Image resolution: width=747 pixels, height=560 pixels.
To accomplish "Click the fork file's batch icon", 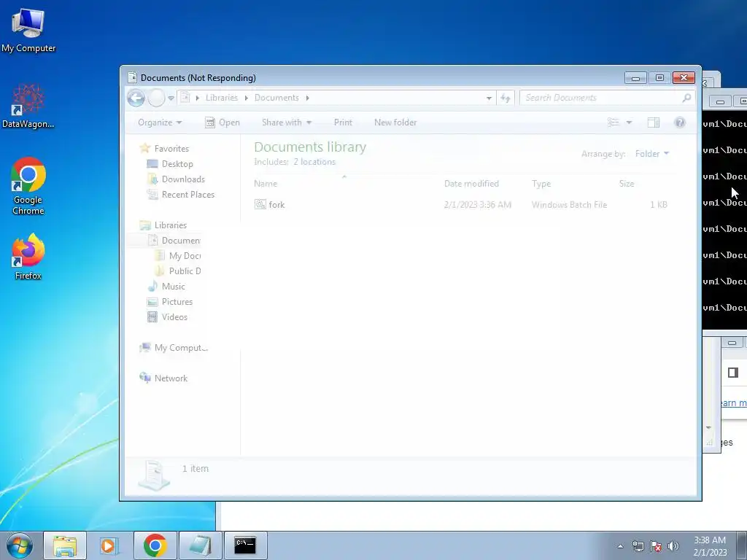I will click(x=260, y=205).
